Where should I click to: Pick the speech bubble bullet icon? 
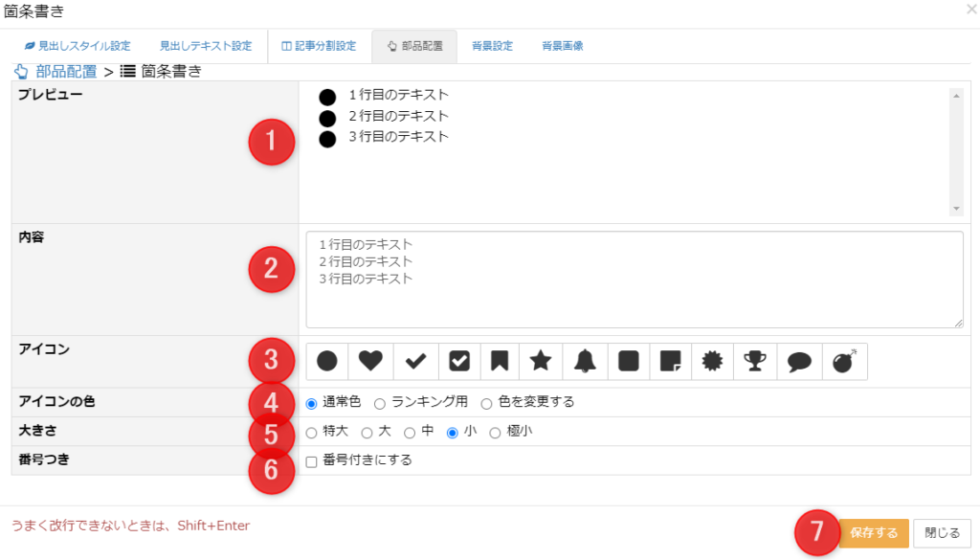point(799,361)
